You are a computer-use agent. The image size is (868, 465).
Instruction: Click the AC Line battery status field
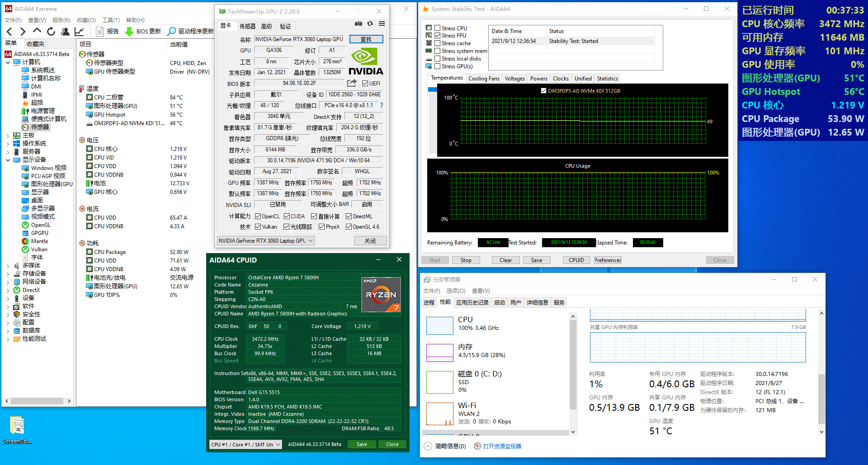pos(492,243)
